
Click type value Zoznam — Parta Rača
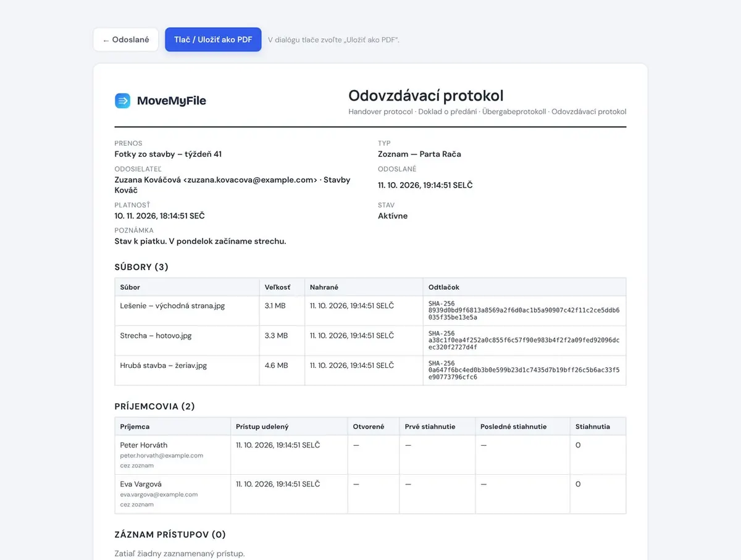tap(419, 154)
